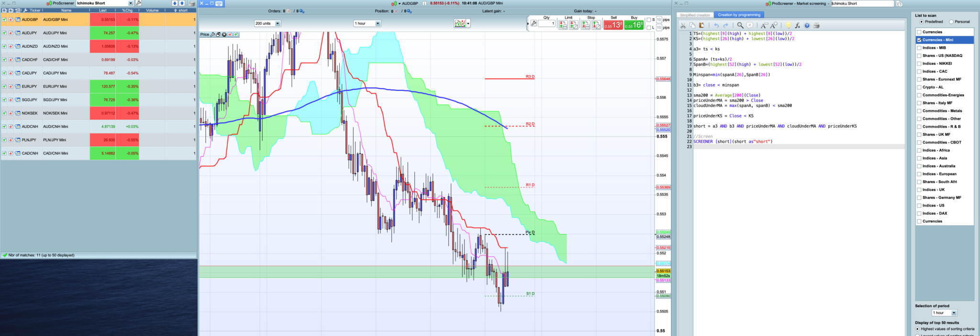Click blue up arrow in ProScreener list header
The image size is (980, 336).
[x=182, y=3]
